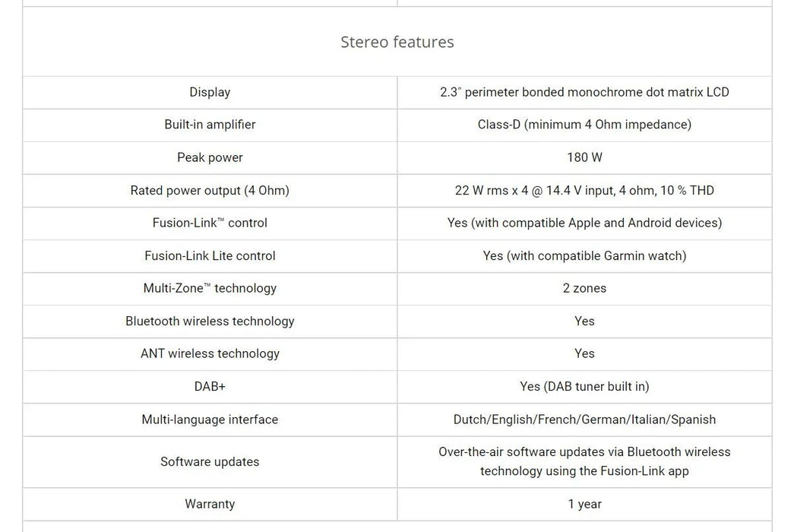Click the ANT wireless technology label
The image size is (794, 532).
point(210,353)
